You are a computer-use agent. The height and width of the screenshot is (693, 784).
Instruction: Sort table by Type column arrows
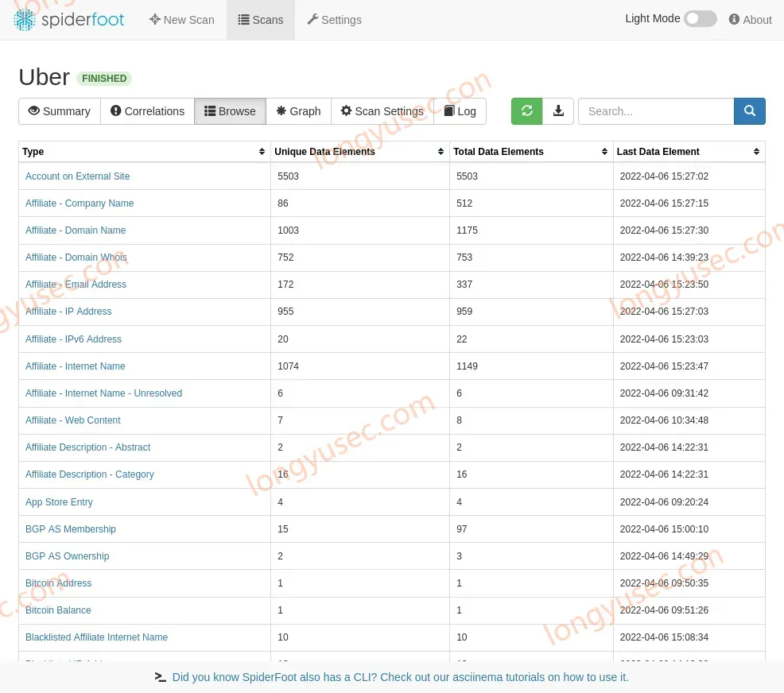click(x=262, y=151)
